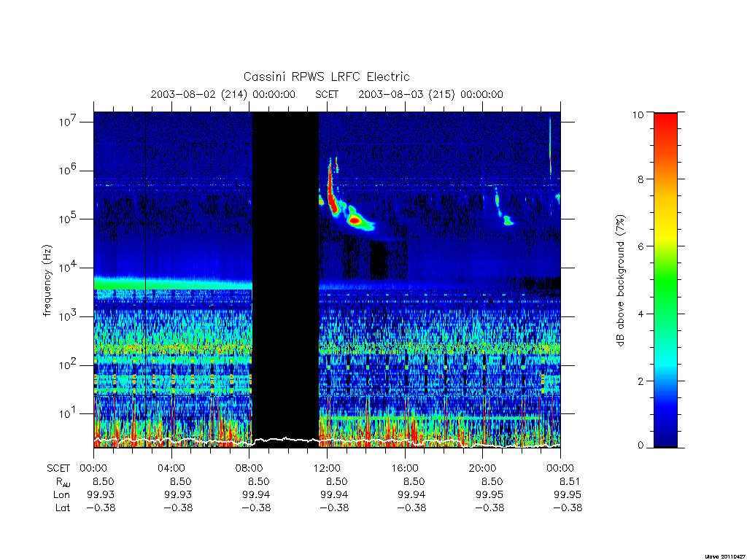Click the 12:00 time tick label
Image resolution: width=747 pixels, height=560 pixels.
pyautogui.click(x=327, y=468)
